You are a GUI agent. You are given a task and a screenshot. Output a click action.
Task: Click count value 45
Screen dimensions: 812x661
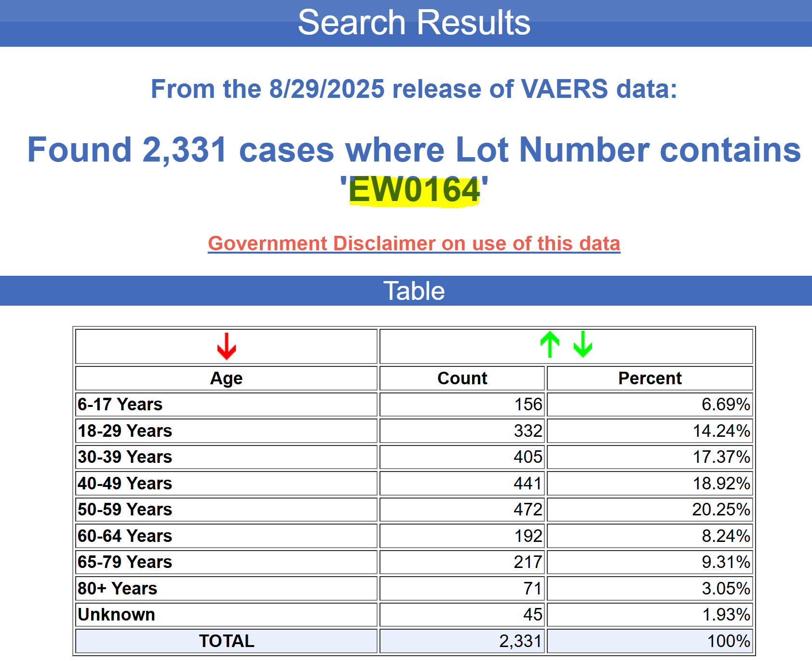click(x=533, y=615)
